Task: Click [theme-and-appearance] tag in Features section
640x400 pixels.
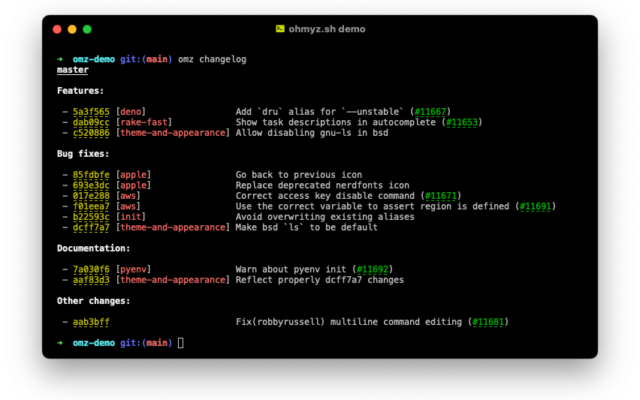Action: 173,133
